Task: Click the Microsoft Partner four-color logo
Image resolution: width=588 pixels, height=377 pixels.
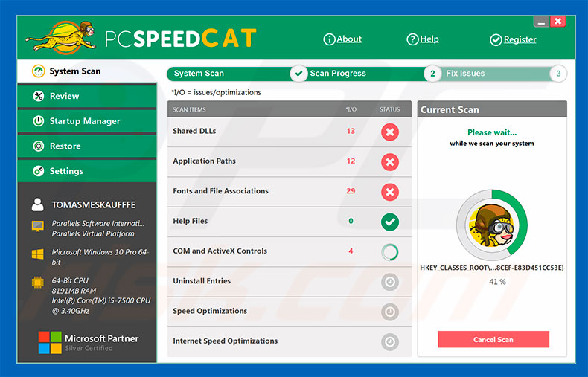Action: pos(50,342)
